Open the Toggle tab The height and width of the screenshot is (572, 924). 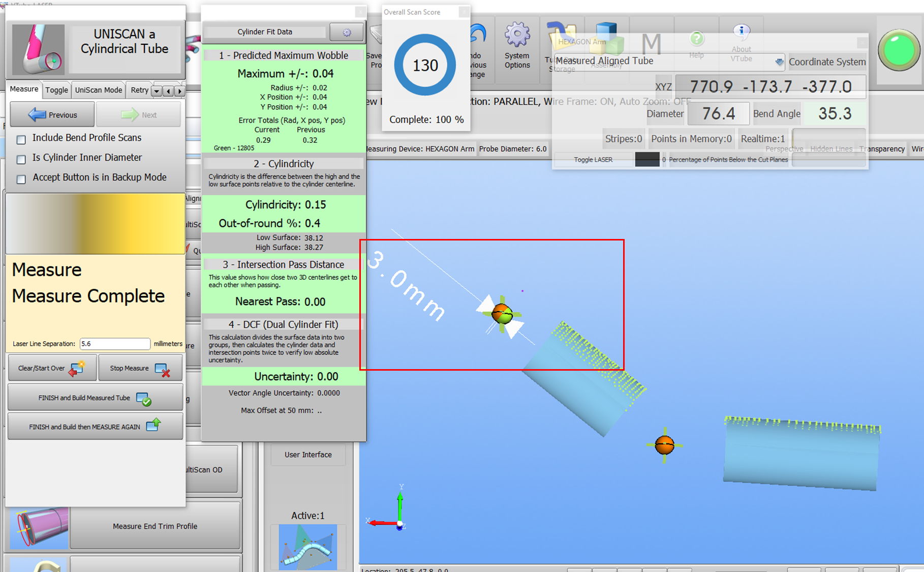coord(56,90)
